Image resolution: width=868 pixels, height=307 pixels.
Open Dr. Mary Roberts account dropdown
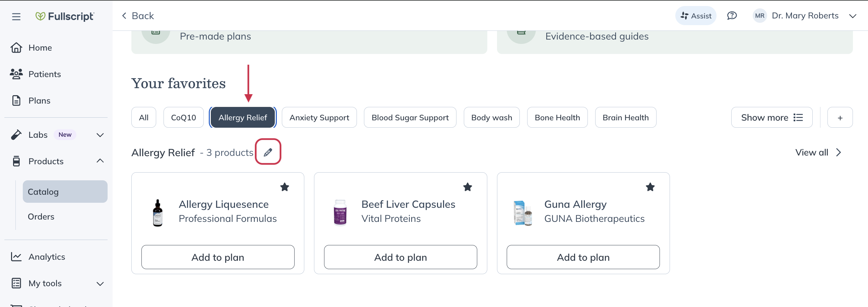pos(853,16)
